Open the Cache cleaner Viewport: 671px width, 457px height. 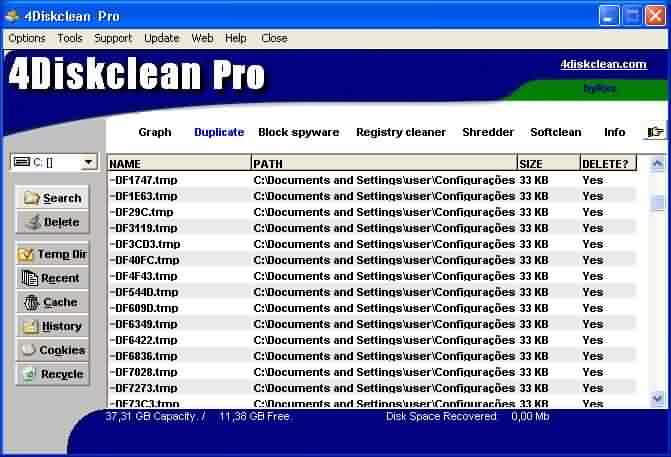tap(52, 302)
